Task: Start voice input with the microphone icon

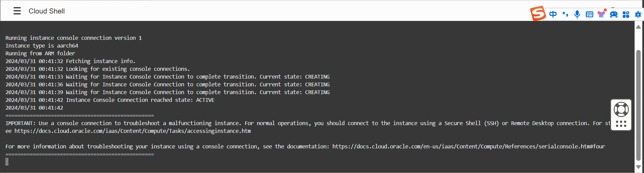Action: tap(577, 14)
